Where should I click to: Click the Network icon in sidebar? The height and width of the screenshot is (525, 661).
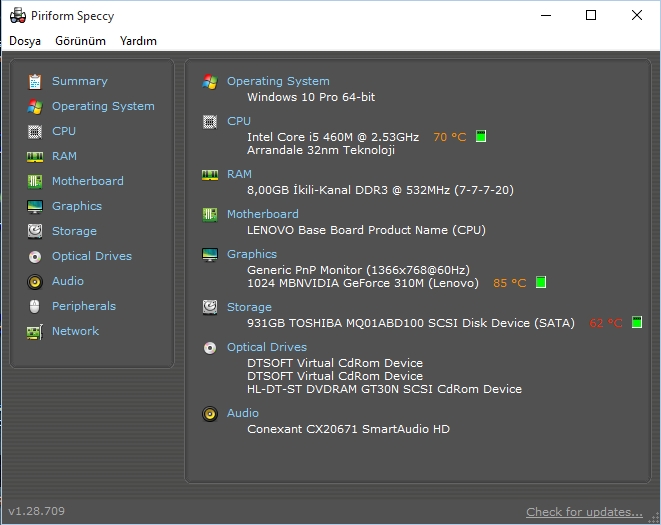(35, 331)
